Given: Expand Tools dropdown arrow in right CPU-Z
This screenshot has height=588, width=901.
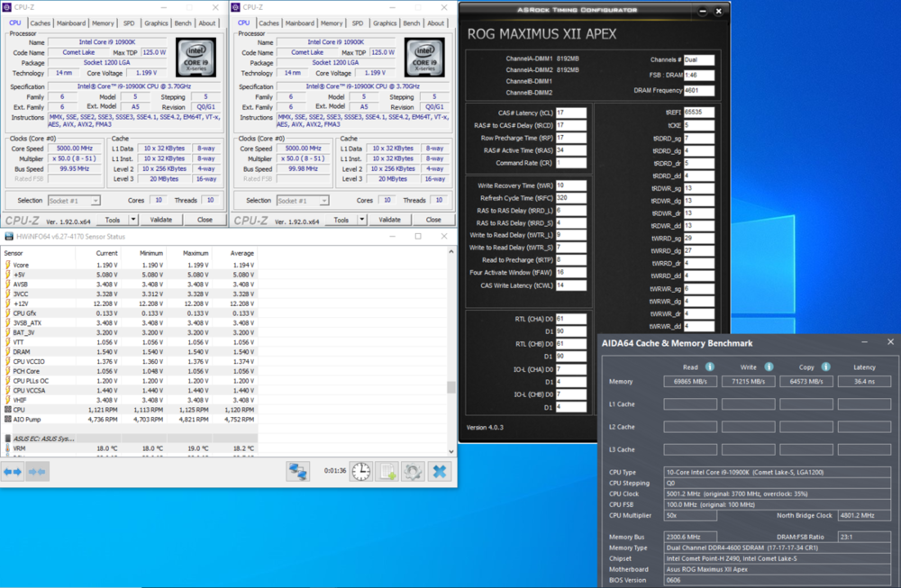Looking at the screenshot, I should [x=362, y=220].
